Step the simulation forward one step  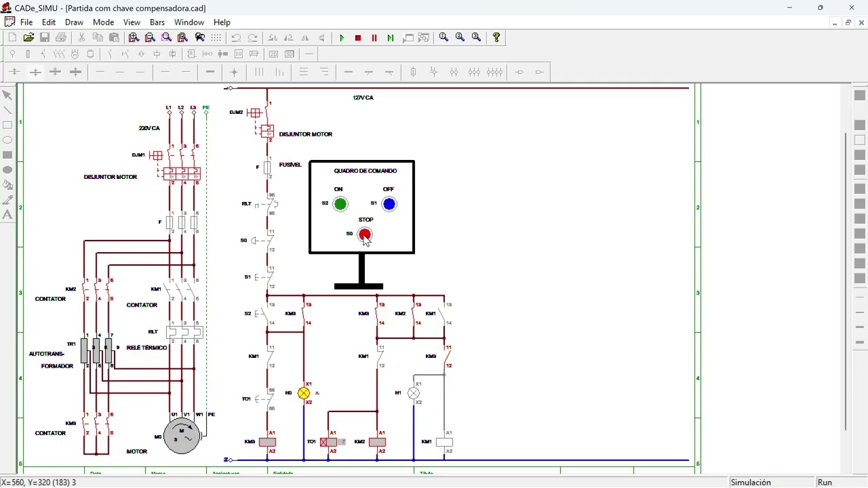(391, 38)
